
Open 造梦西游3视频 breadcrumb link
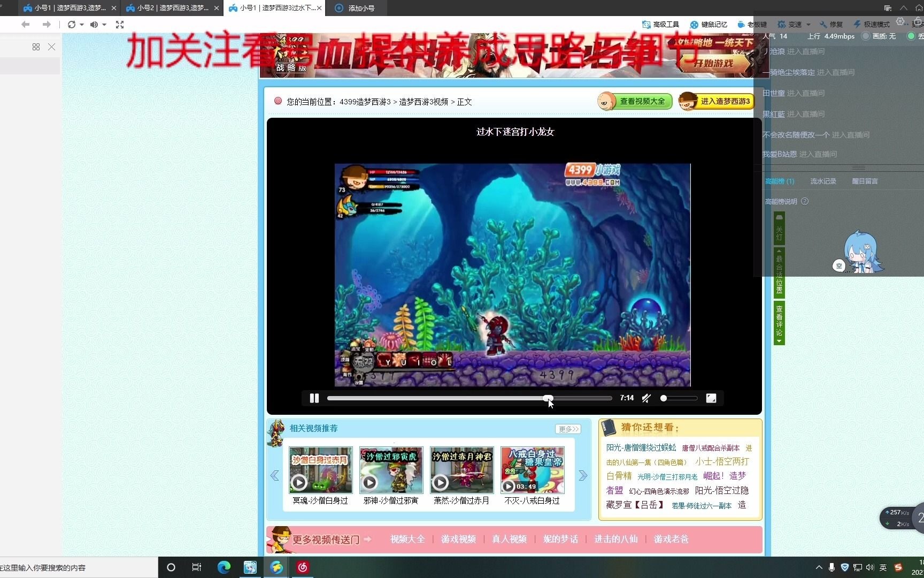(x=423, y=102)
